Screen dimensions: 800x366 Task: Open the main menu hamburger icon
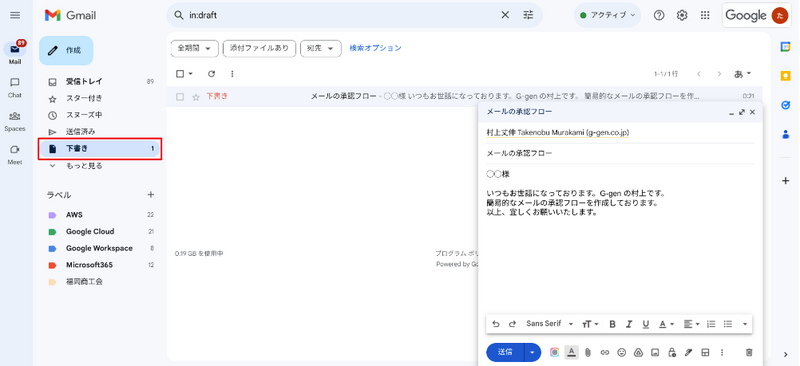[x=15, y=15]
